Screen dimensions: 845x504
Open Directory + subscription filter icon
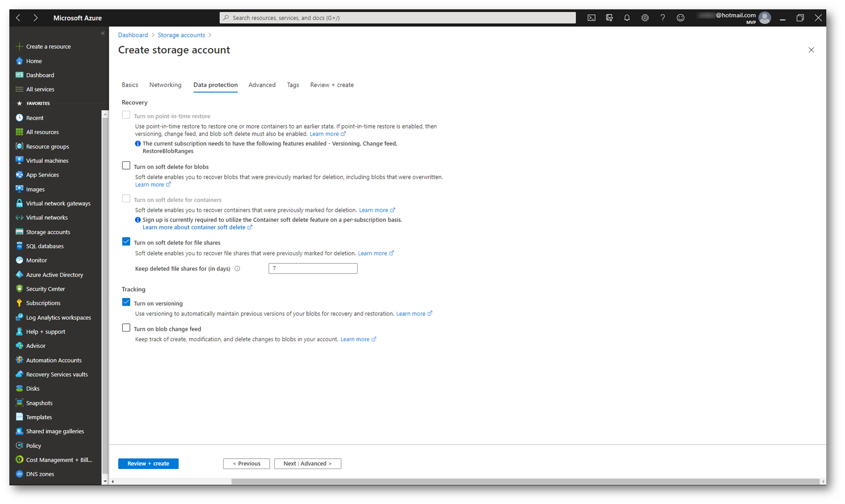coord(609,18)
